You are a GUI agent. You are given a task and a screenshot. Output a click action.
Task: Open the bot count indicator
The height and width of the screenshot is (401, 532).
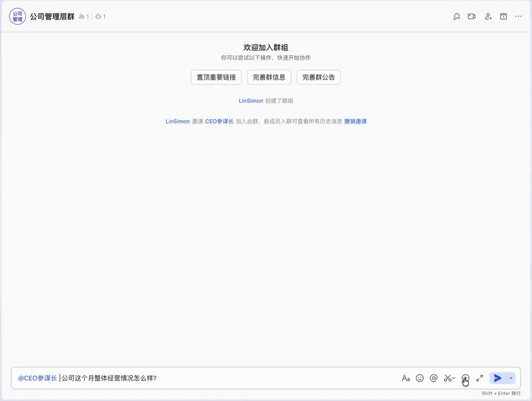100,17
